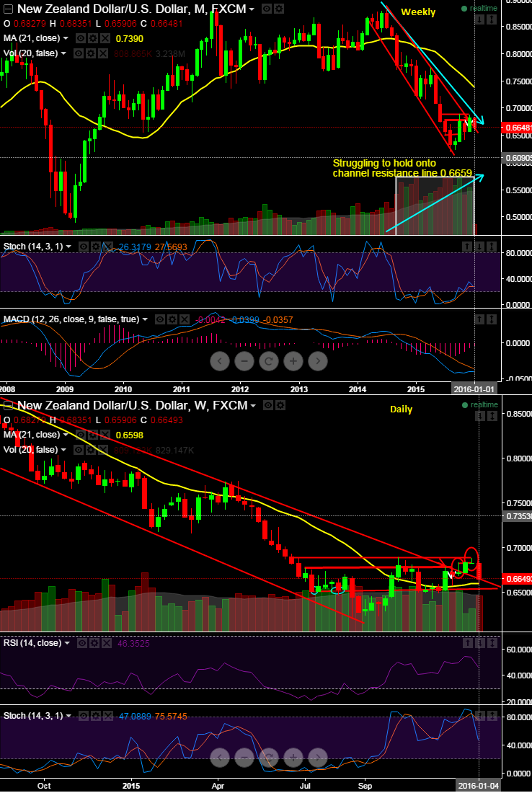
Task: Move upper Stoch pane up
Action: 468,247
